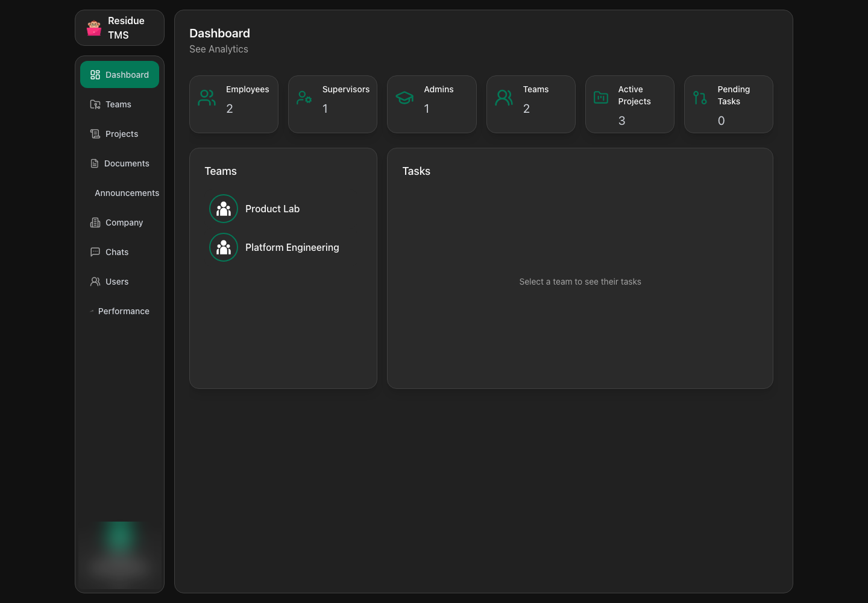Click the Supervisors card user-gear icon
Image resolution: width=868 pixels, height=603 pixels.
click(x=304, y=98)
